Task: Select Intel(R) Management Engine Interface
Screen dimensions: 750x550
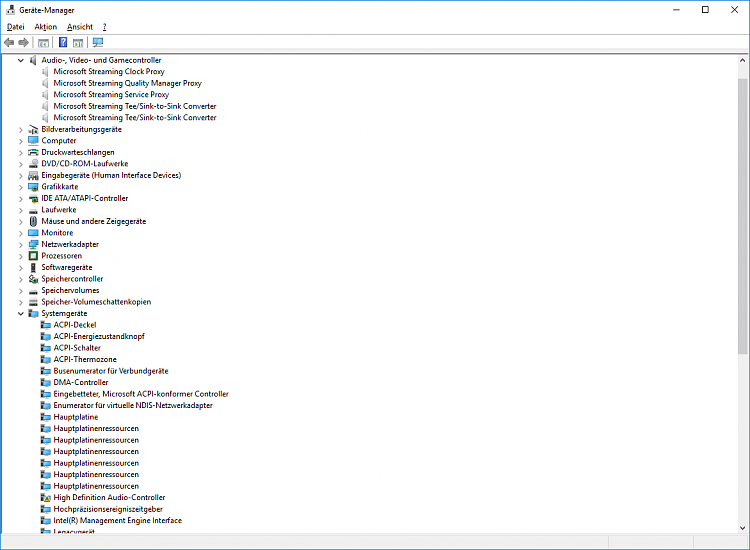Action: tap(118, 521)
